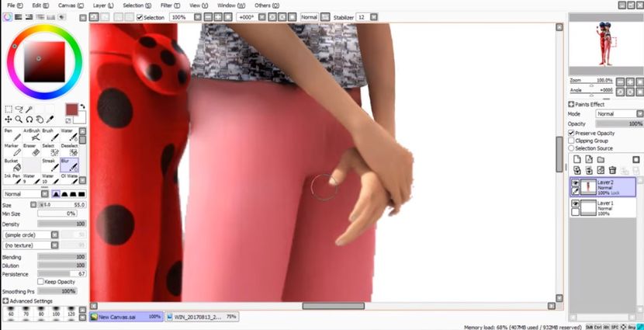Switch to the WIN_20170813 document tab
The height and width of the screenshot is (330, 644).
pyautogui.click(x=202, y=317)
